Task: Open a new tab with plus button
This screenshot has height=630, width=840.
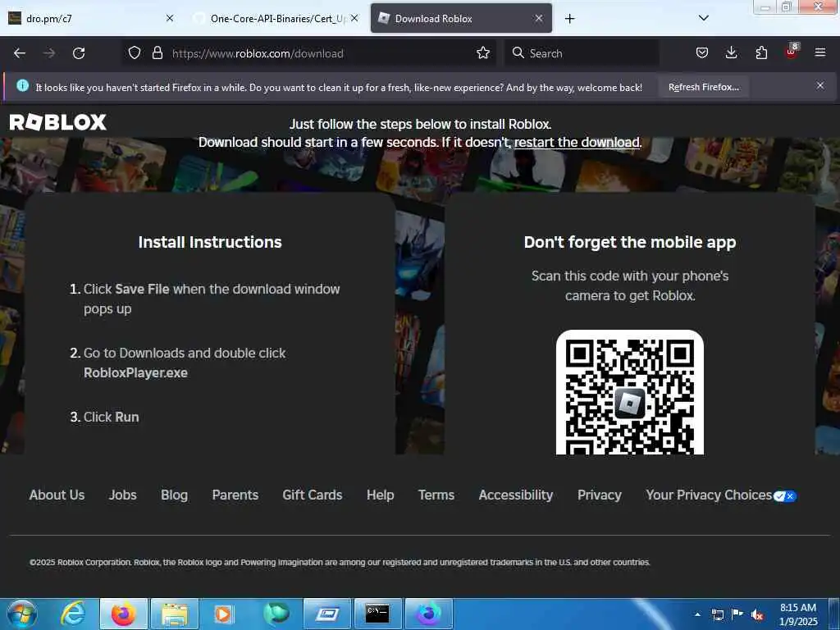Action: click(x=569, y=19)
